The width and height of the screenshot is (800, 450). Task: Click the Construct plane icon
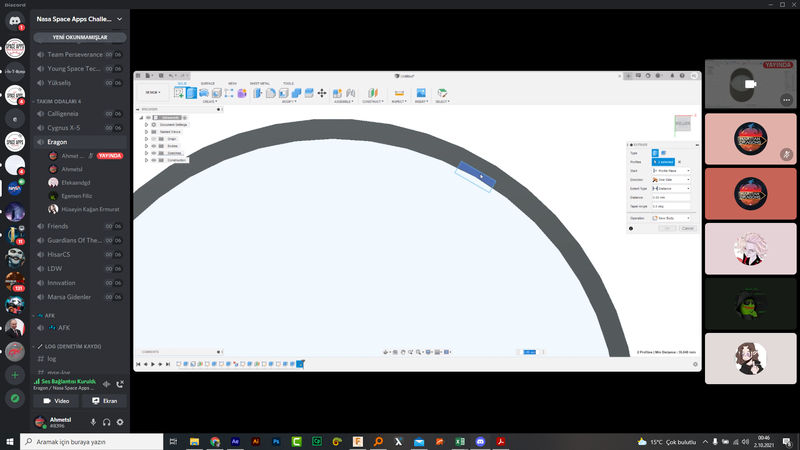point(371,93)
